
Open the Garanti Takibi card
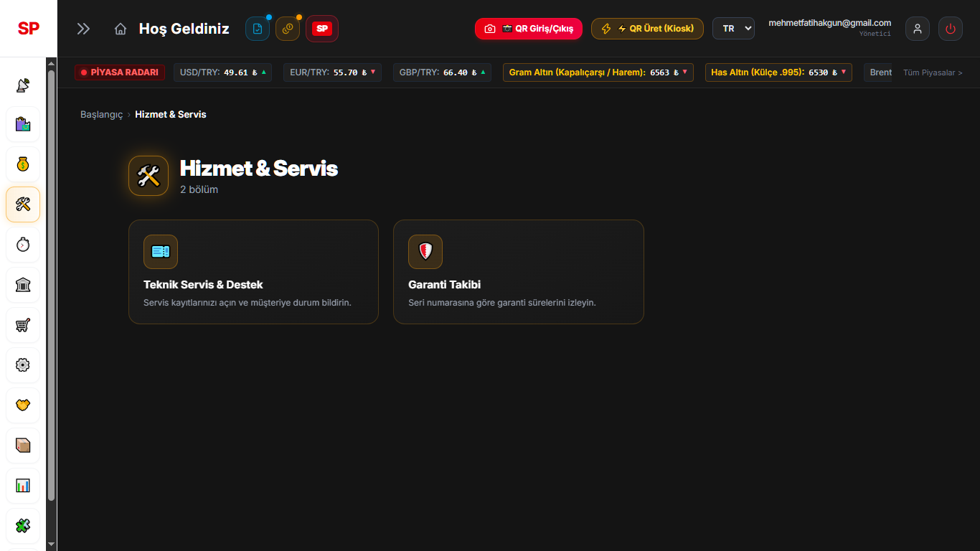pos(519,272)
